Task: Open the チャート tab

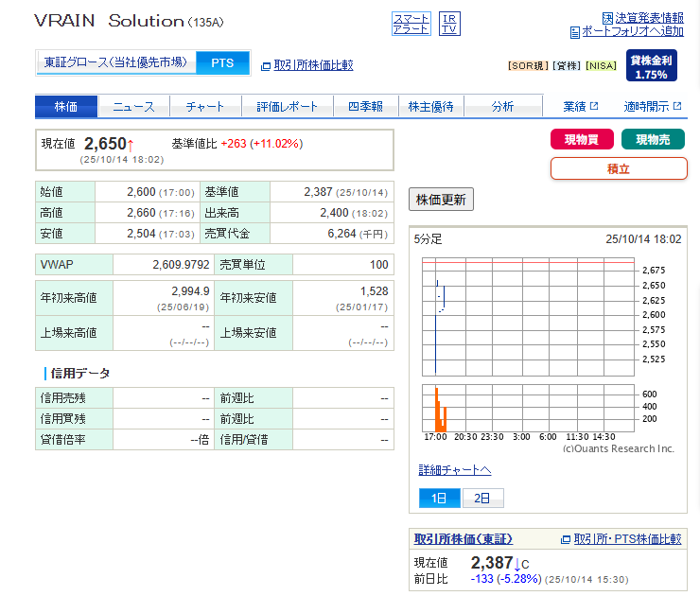Action: [205, 107]
